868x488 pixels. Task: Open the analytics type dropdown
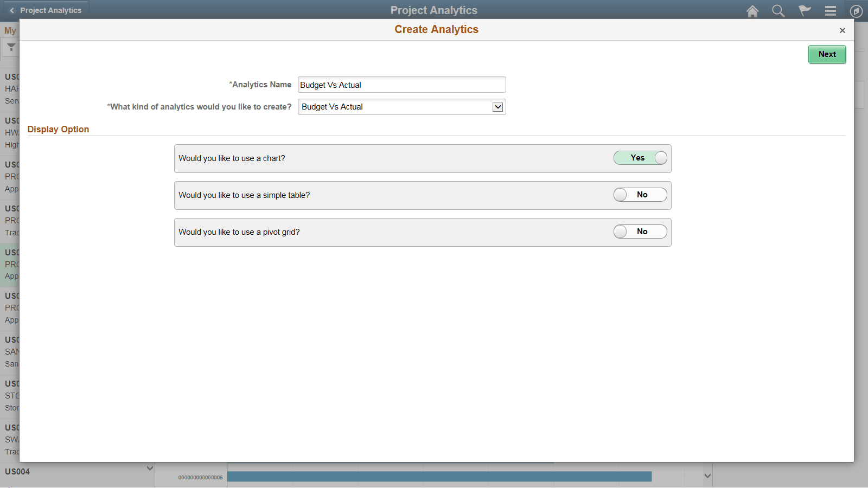point(497,107)
